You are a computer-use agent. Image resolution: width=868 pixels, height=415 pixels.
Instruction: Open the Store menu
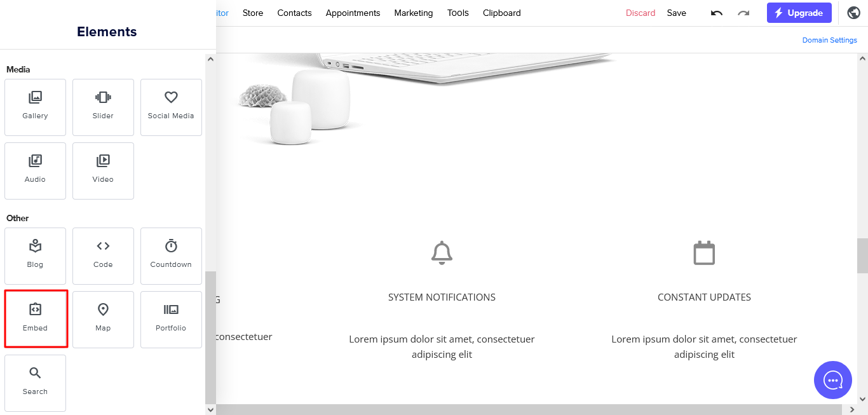(253, 13)
